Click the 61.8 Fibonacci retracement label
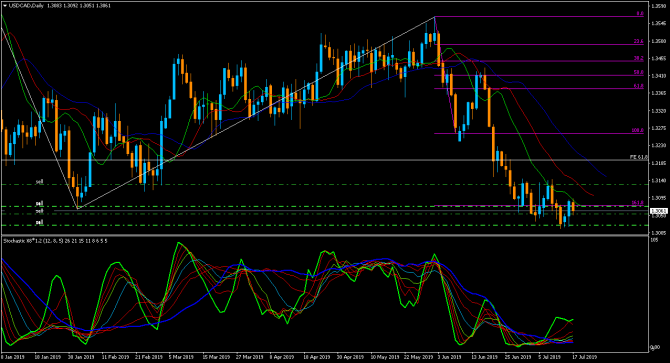The image size is (670, 363). coord(638,86)
